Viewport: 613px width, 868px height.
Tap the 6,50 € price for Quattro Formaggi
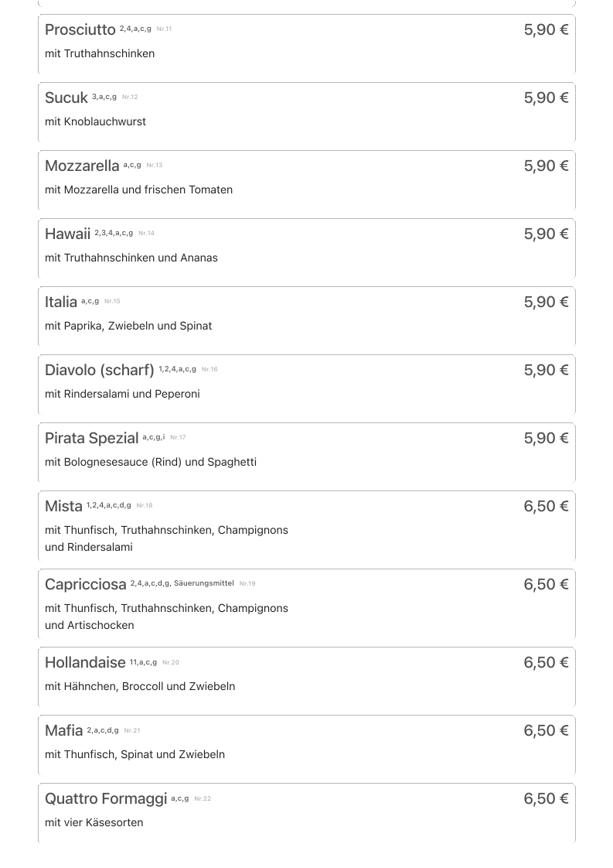pyautogui.click(x=546, y=799)
